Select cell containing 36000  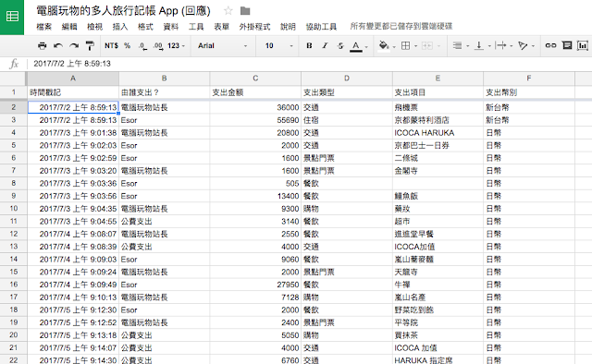pyautogui.click(x=255, y=107)
